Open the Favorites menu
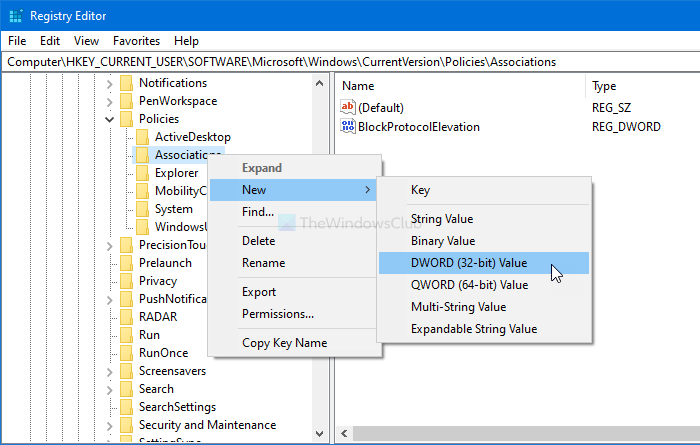Viewport: 700px width, 445px height. [x=136, y=41]
